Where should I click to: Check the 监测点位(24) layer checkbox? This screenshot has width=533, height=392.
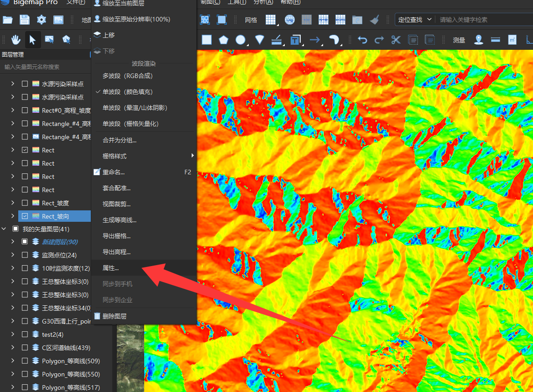[25, 255]
